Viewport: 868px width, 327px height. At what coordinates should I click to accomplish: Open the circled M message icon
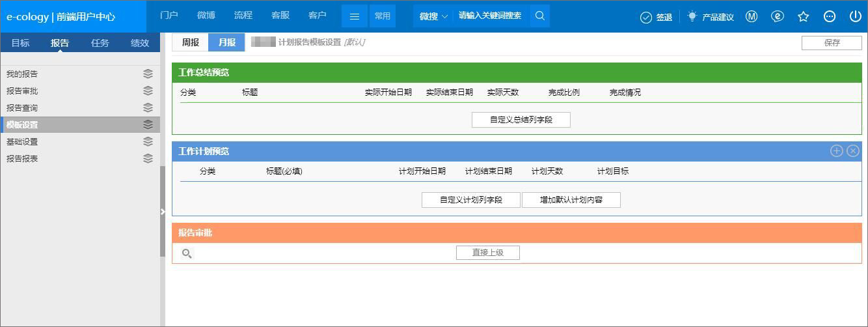(752, 17)
